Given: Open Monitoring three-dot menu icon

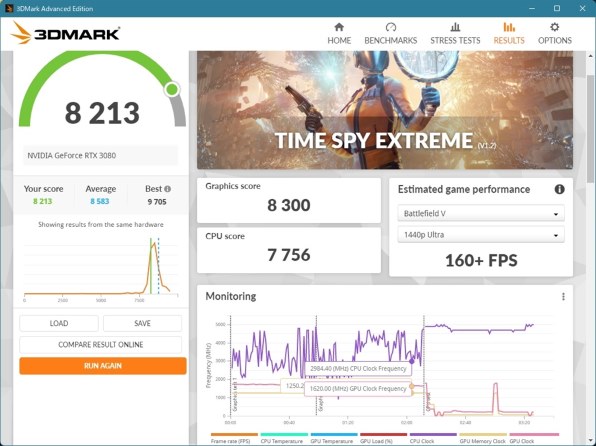Looking at the screenshot, I should [x=563, y=297].
